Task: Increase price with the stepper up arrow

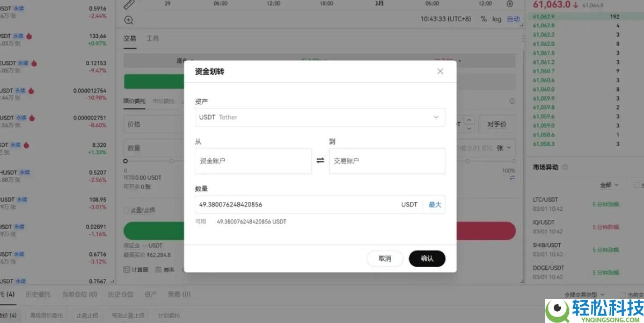Action: 470,120
